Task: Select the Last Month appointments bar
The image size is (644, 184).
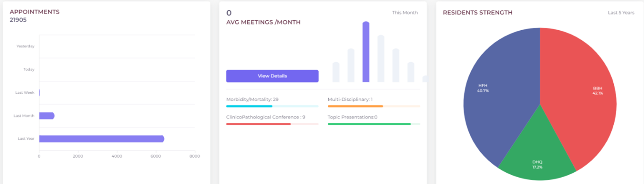Action: [x=47, y=116]
